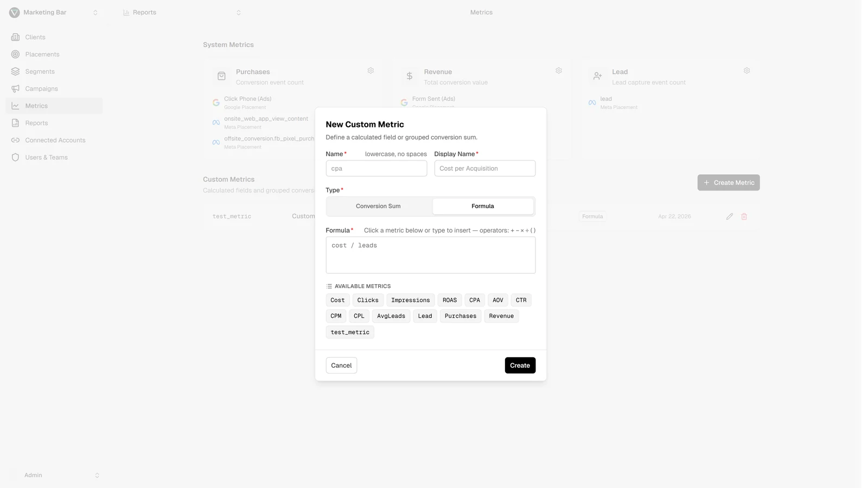The height and width of the screenshot is (488, 868).
Task: Edit test_metric with the pencil icon
Action: pos(730,216)
